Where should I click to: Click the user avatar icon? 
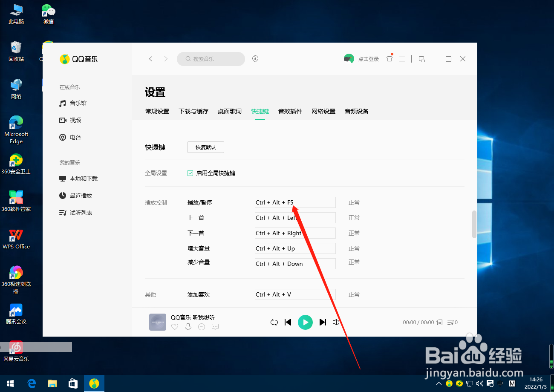[349, 59]
